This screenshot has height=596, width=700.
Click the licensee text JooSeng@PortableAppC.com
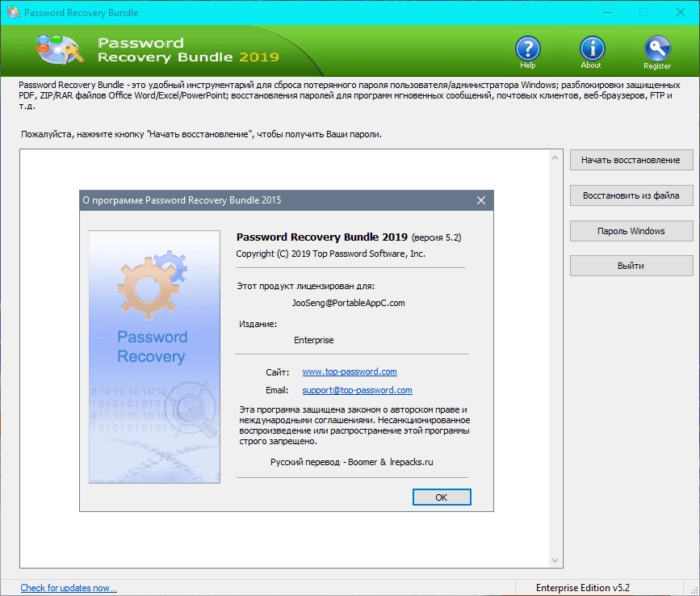pyautogui.click(x=348, y=303)
